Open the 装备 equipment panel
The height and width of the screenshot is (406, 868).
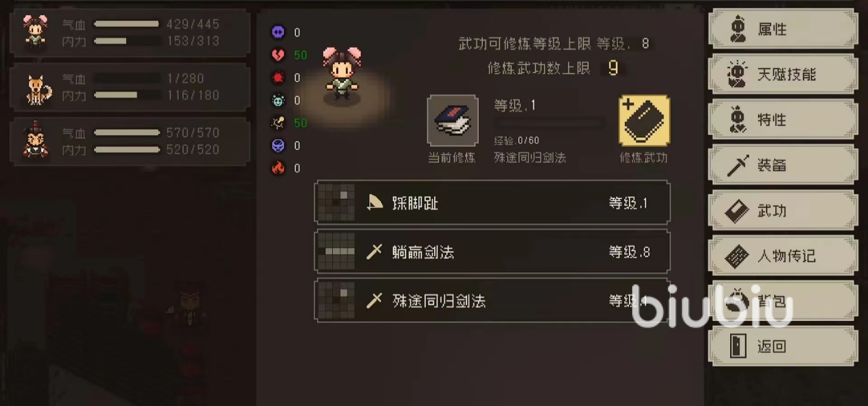(783, 165)
